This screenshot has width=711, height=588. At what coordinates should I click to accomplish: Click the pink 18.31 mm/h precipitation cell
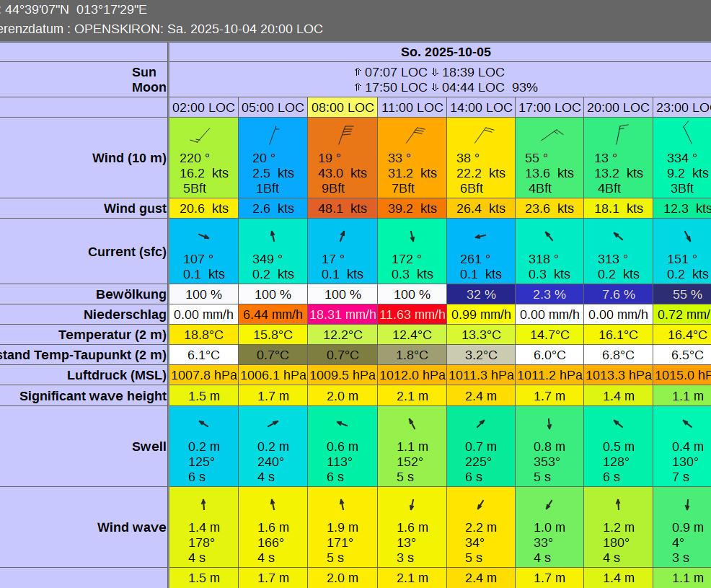343,315
